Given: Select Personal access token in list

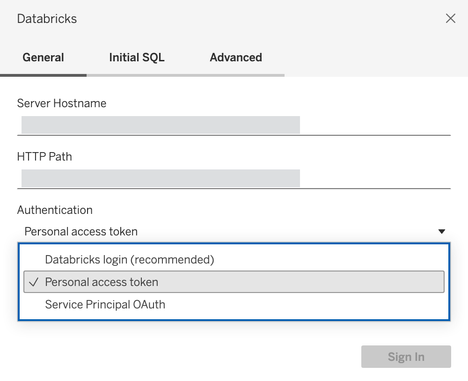Looking at the screenshot, I should coord(234,282).
